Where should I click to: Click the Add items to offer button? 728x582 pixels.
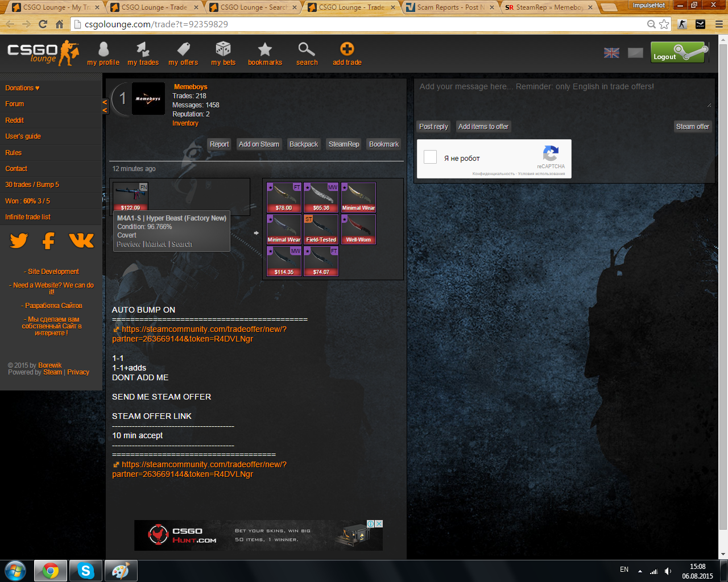[483, 127]
